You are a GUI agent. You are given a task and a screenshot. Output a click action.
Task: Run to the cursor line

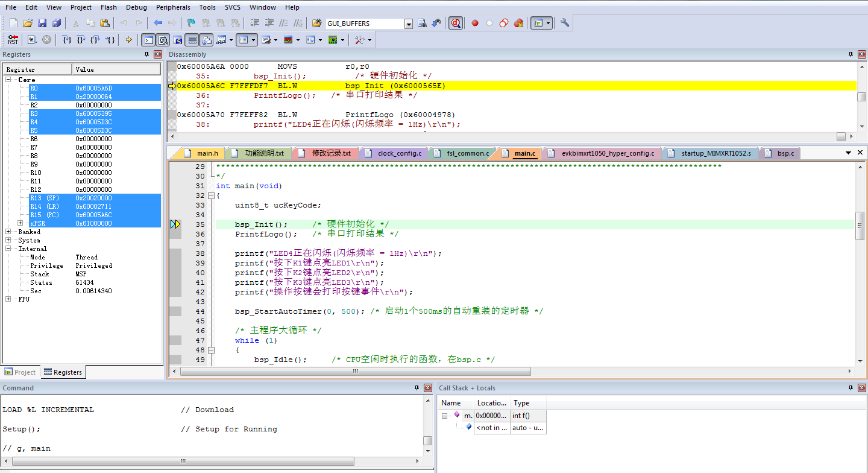pos(110,40)
